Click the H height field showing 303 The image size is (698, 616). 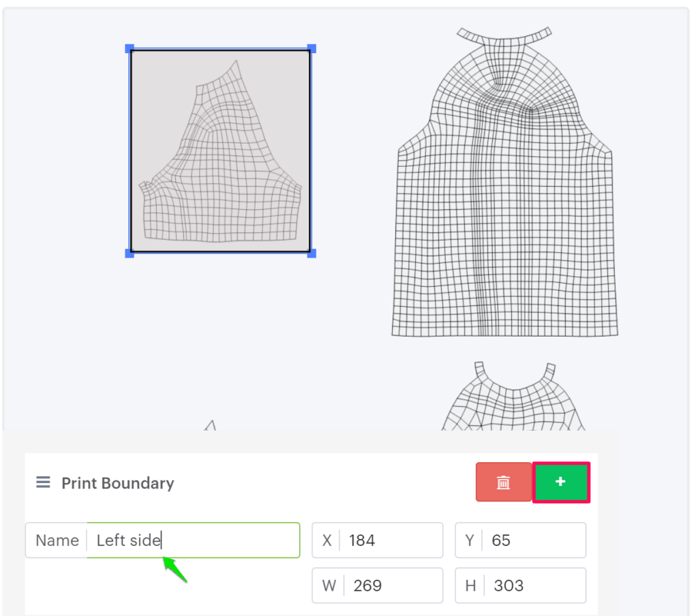533,585
